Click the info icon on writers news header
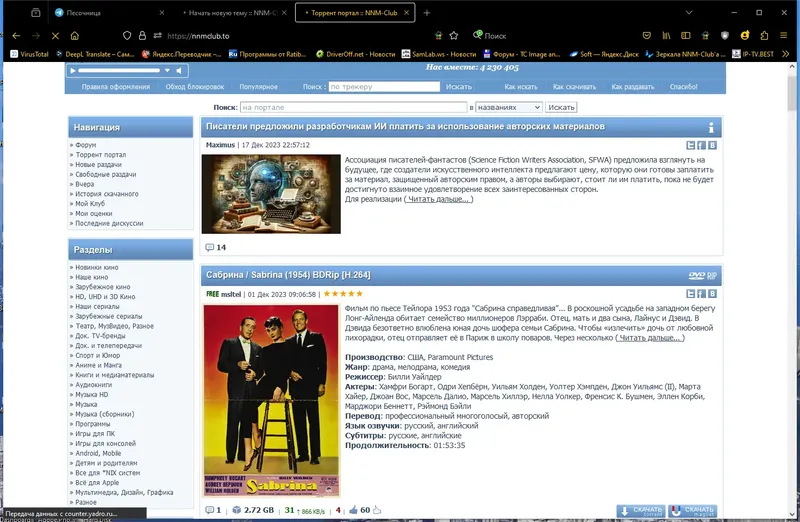The height and width of the screenshot is (522, 800). [x=711, y=128]
